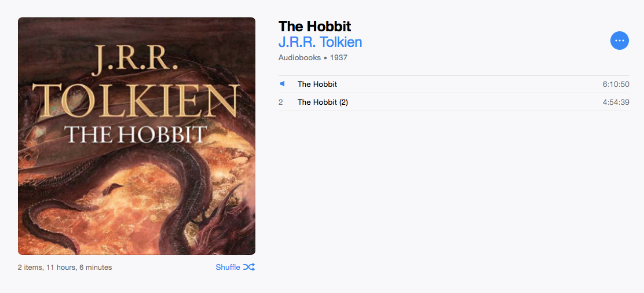This screenshot has width=644, height=293.
Task: Click the bold album title The Hobbit
Action: 314,26
